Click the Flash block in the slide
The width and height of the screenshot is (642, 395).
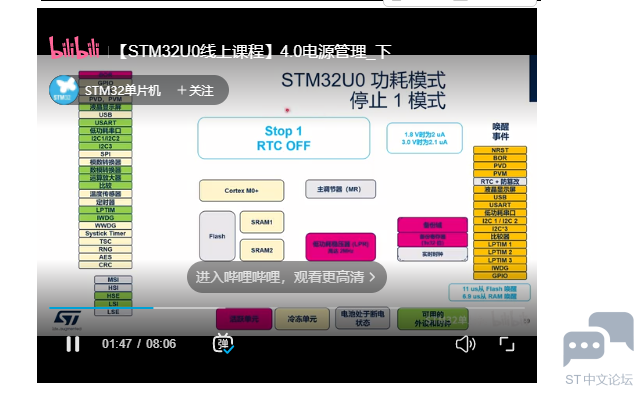click(217, 236)
